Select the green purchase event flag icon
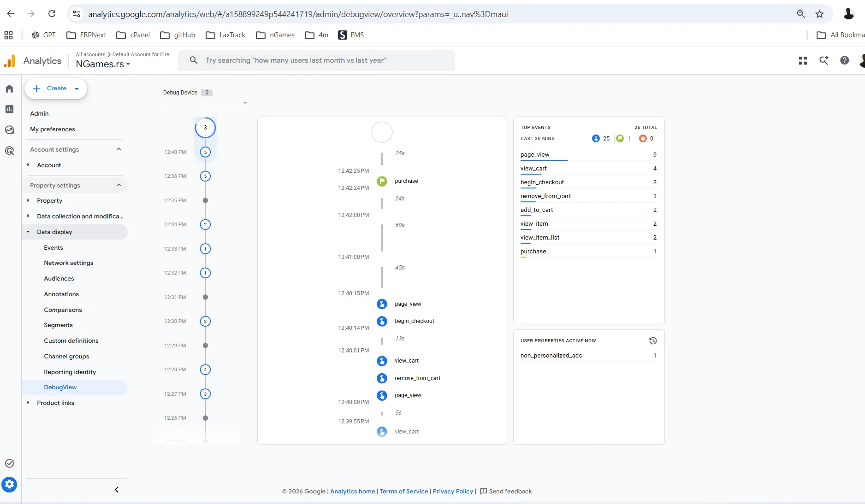 [382, 181]
